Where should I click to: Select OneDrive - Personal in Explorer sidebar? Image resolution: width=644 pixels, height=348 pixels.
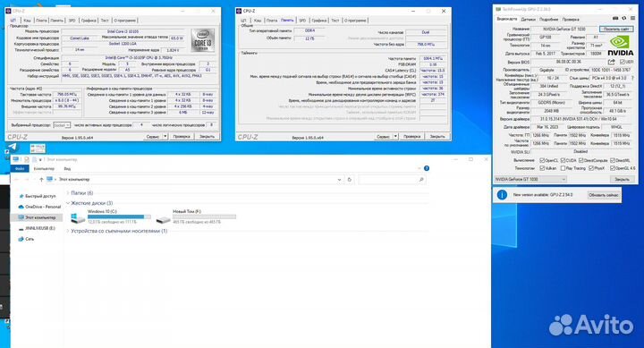click(39, 207)
